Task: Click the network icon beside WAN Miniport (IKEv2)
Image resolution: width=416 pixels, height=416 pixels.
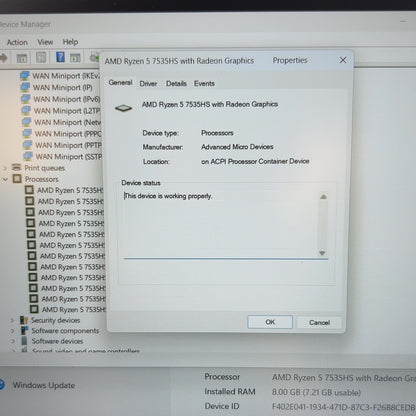Action: pyautogui.click(x=25, y=76)
